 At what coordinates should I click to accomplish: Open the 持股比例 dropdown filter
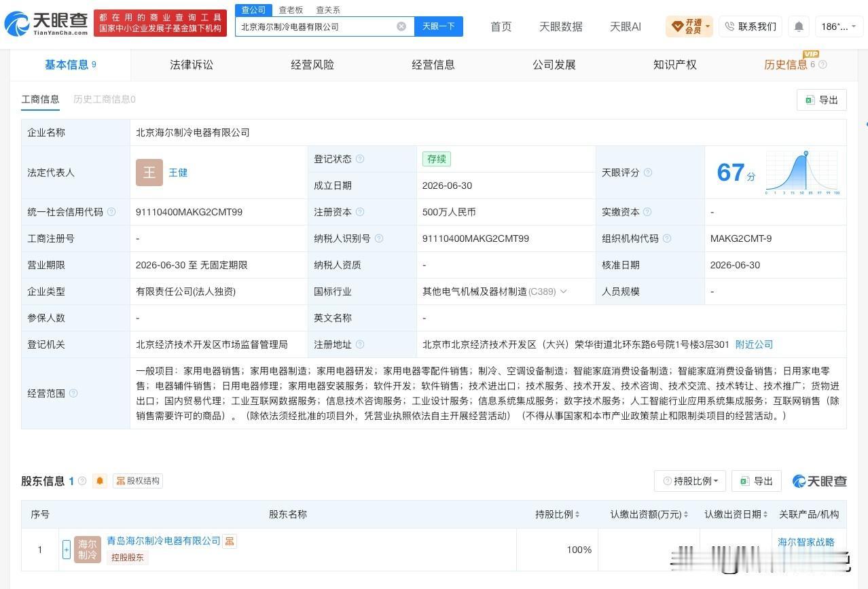[x=690, y=481]
